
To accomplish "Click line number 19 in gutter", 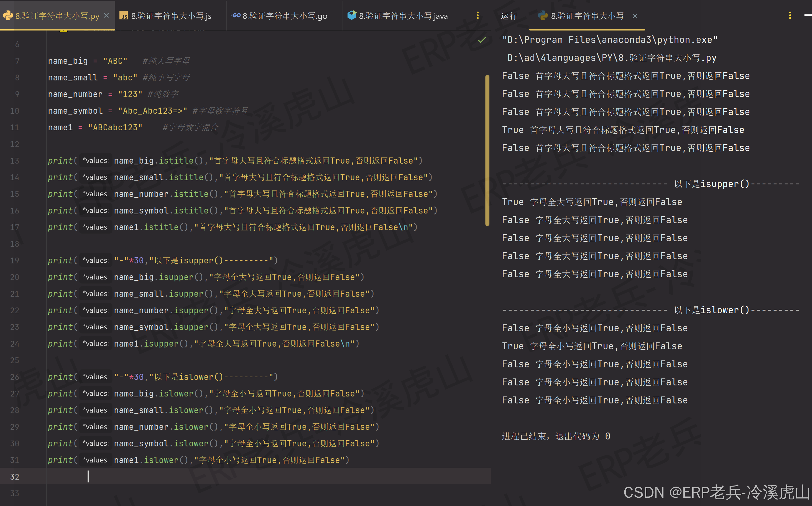I will [x=15, y=260].
